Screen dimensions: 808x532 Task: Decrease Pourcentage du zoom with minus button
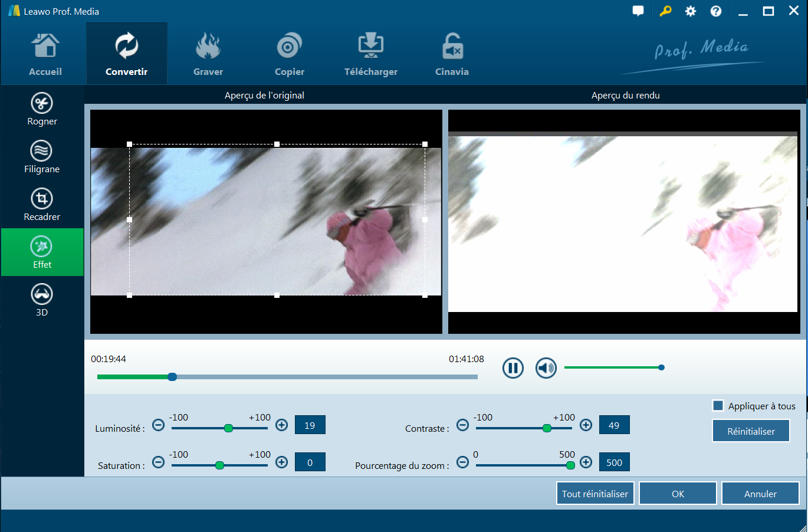[463, 462]
